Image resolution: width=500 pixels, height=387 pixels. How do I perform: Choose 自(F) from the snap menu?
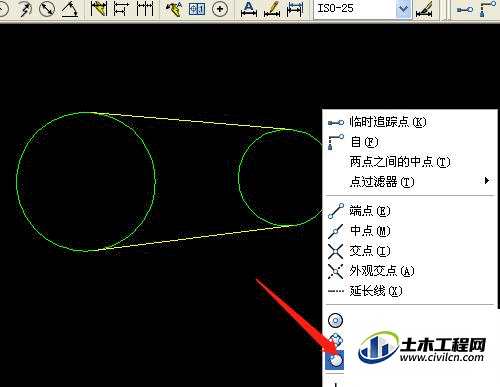(410, 142)
